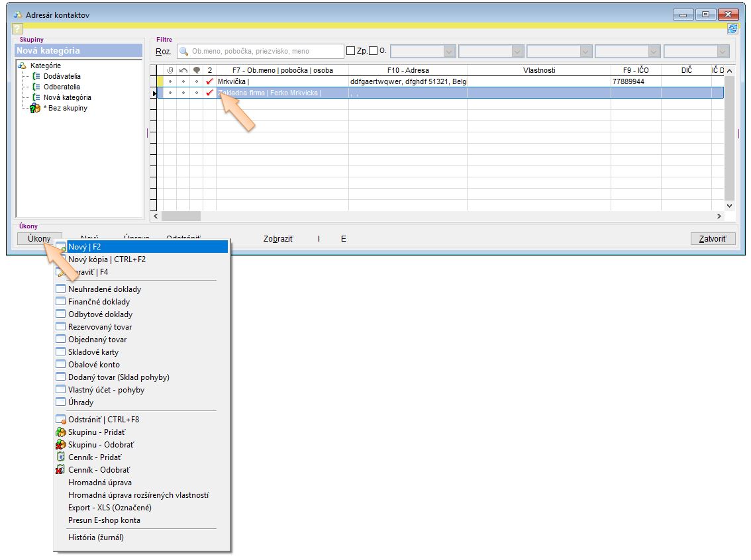The image size is (751, 560).
Task: Choose 'Neuhradené doklady' from the menu
Action: (105, 289)
